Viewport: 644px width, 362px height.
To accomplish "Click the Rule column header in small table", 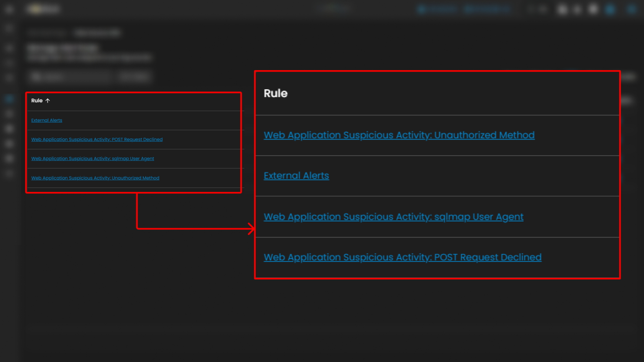I will click(37, 101).
